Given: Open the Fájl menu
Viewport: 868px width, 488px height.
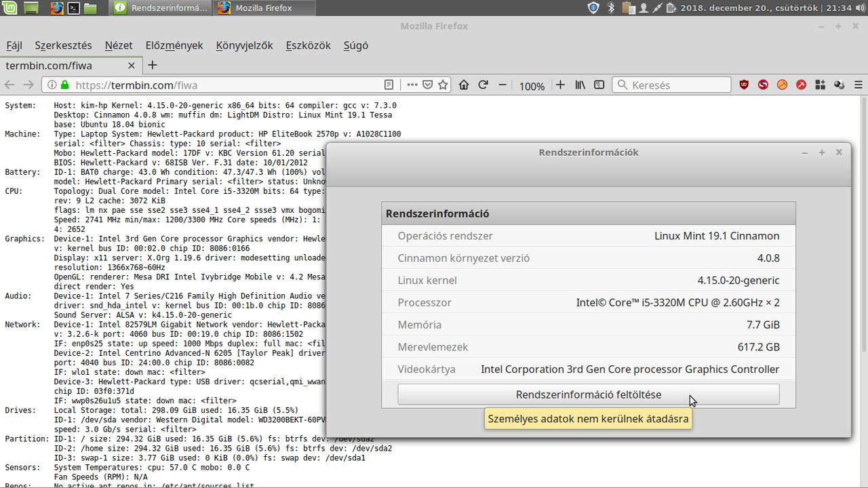Looking at the screenshot, I should 14,45.
